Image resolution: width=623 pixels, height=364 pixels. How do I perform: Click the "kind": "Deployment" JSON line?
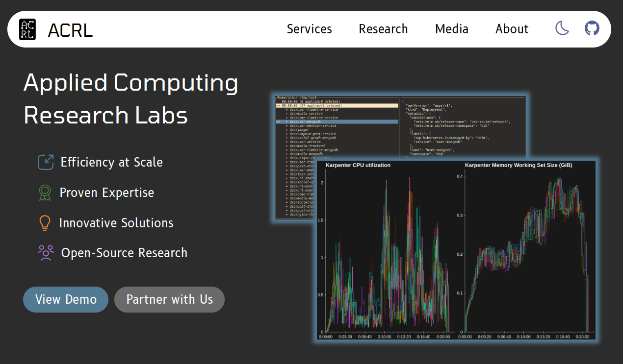pos(426,110)
